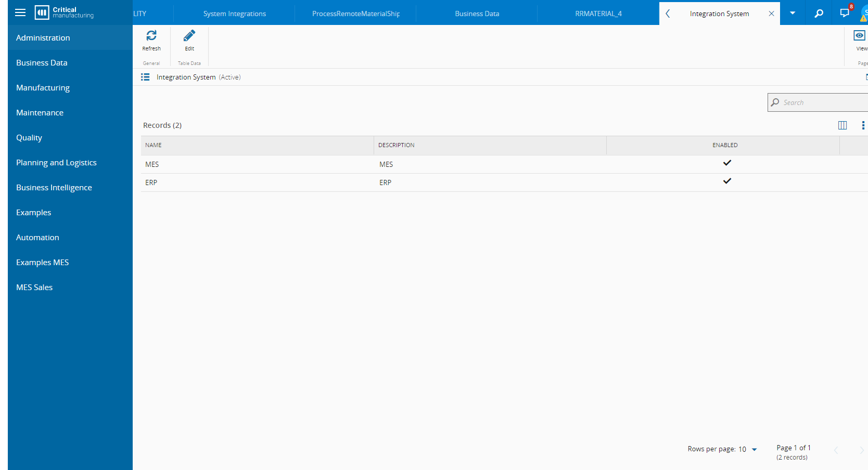The height and width of the screenshot is (470, 868).
Task: Open the Rows per page dropdown
Action: coord(748,449)
